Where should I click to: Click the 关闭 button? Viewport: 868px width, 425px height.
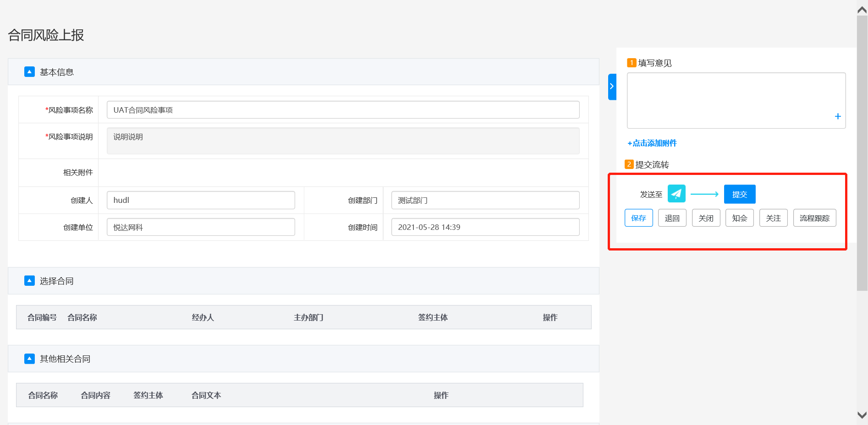[706, 218]
